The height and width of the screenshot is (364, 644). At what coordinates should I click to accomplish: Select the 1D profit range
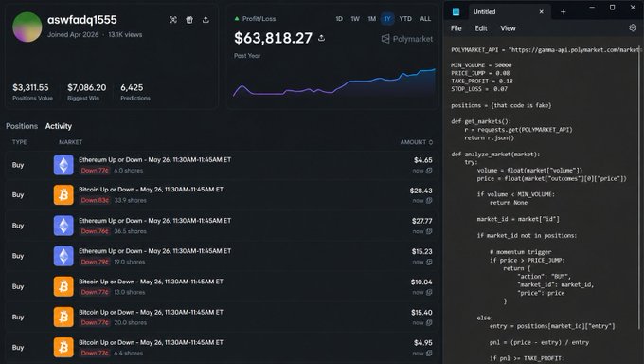[x=339, y=19]
